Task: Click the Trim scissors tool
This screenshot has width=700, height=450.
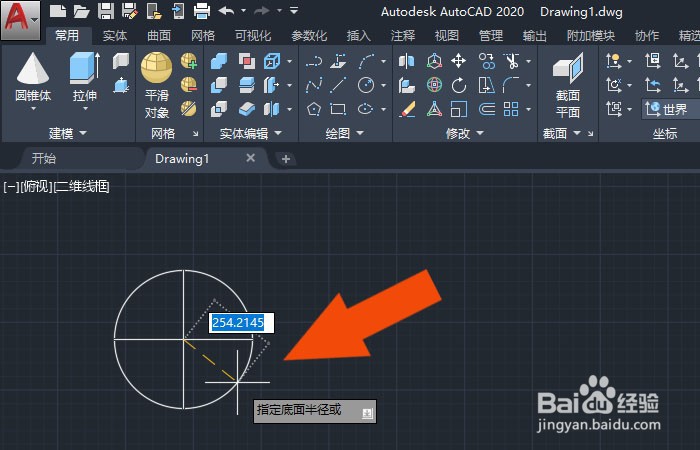Action: tap(511, 61)
